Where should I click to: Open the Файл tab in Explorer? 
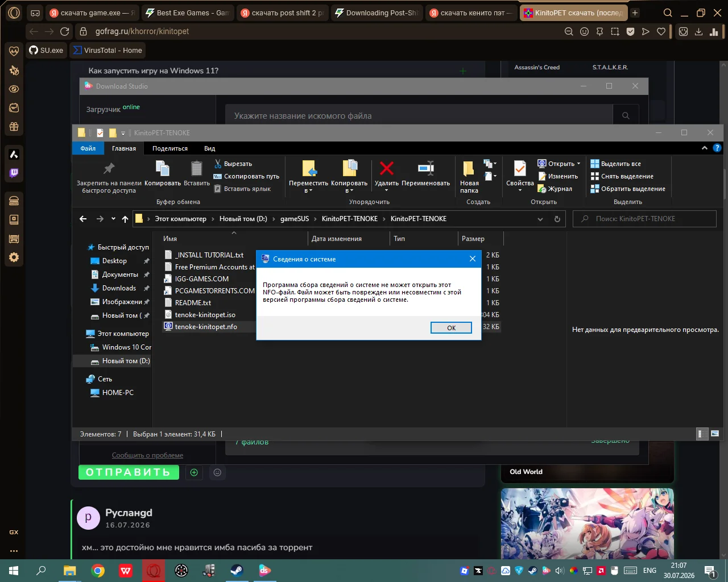(x=88, y=148)
